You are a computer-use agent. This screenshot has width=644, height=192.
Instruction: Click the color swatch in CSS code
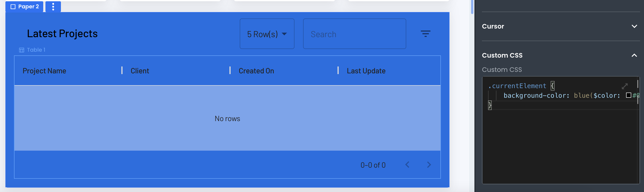[629, 95]
